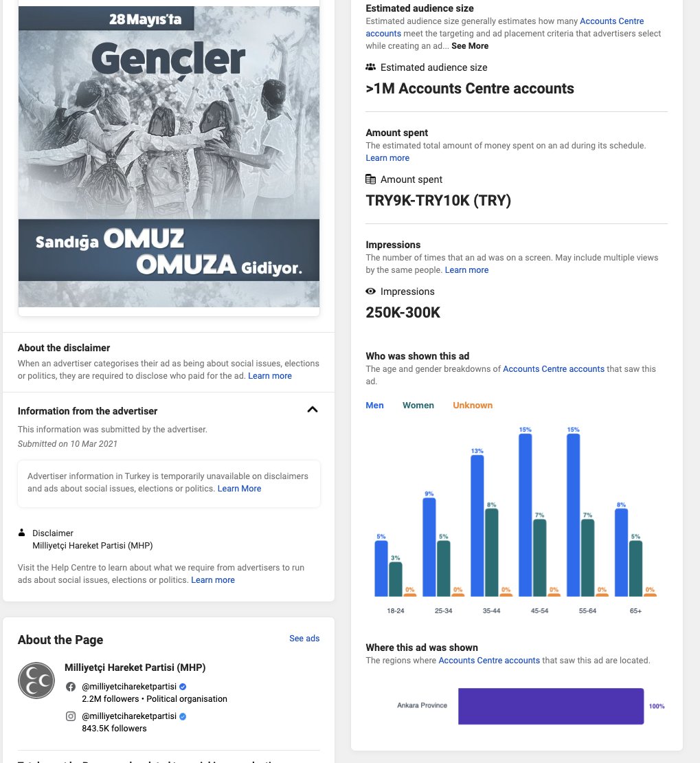Screen dimensions: 700x763
Task: Click the Facebook @milliyetcihareketpartisi handle
Action: (129, 687)
